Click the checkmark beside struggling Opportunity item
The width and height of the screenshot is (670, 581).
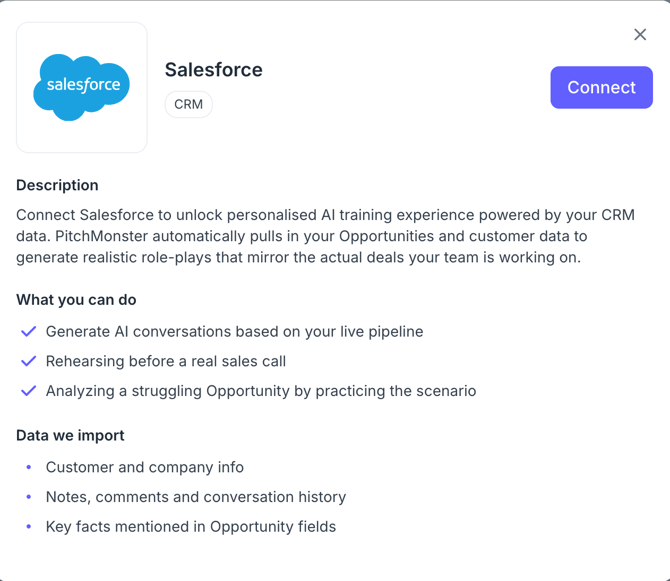point(28,391)
